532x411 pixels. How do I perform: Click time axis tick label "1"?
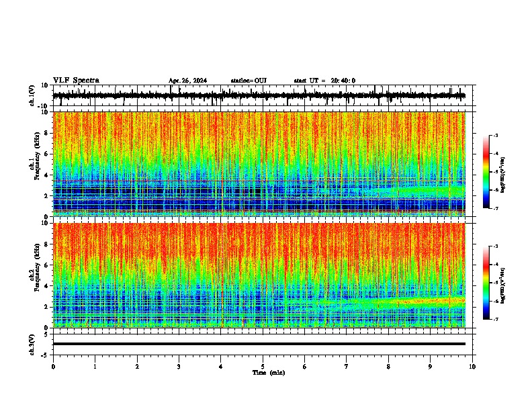(95, 367)
